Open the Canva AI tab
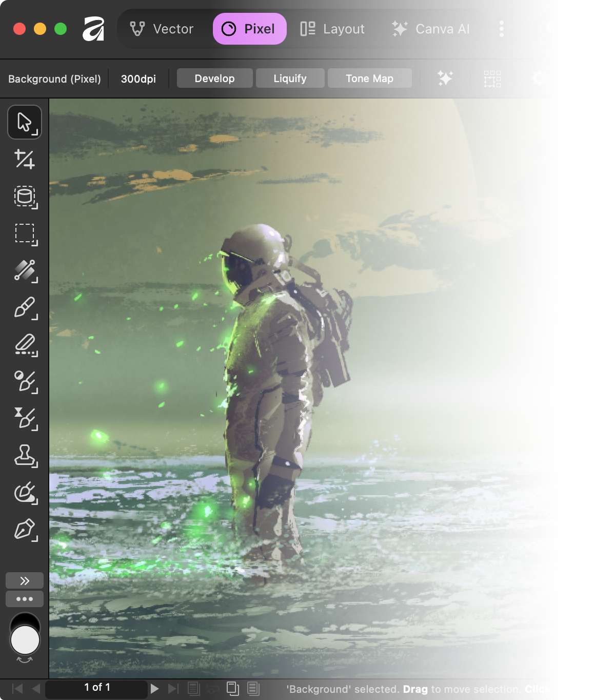This screenshot has width=594, height=700. (x=431, y=29)
